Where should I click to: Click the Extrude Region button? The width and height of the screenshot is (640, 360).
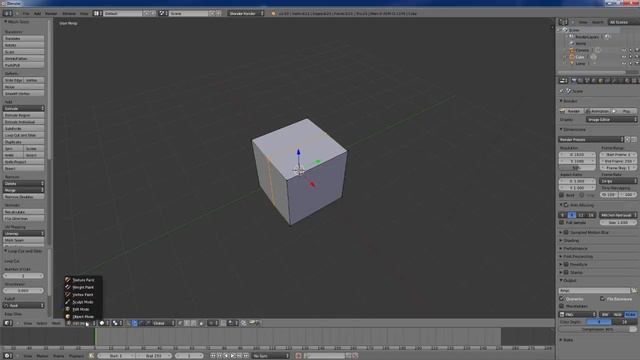click(24, 116)
